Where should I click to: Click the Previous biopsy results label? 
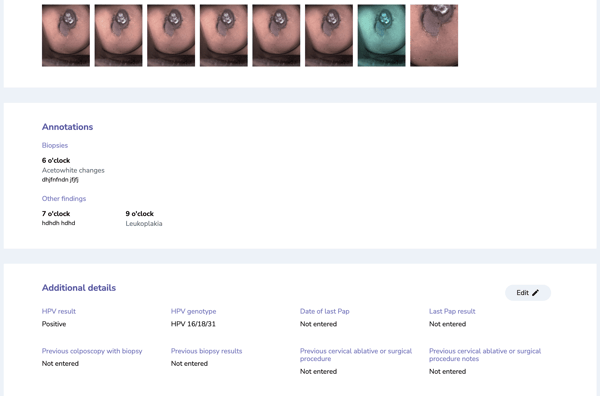tap(207, 351)
